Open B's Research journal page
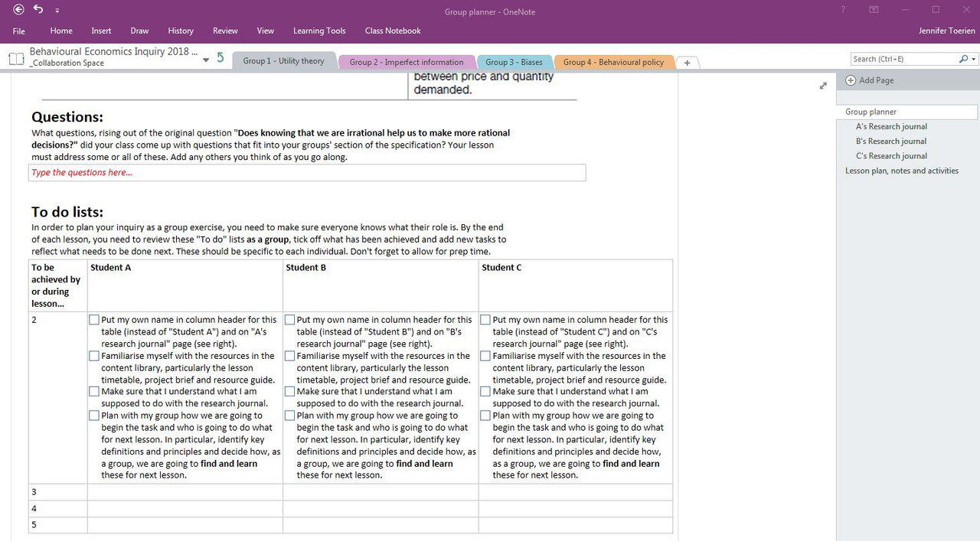The width and height of the screenshot is (980, 541). point(891,141)
